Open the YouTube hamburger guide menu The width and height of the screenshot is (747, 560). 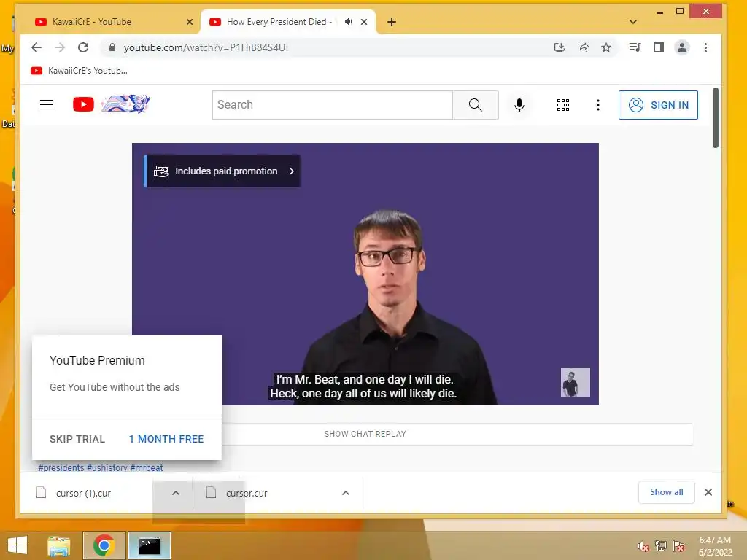pyautogui.click(x=47, y=105)
